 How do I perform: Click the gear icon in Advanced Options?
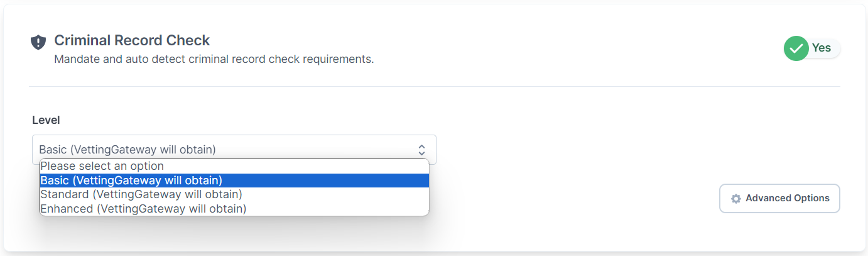coord(736,199)
